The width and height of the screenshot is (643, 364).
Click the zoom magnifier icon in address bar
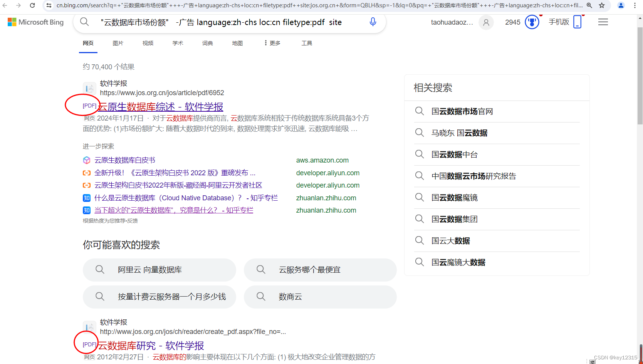click(x=589, y=5)
